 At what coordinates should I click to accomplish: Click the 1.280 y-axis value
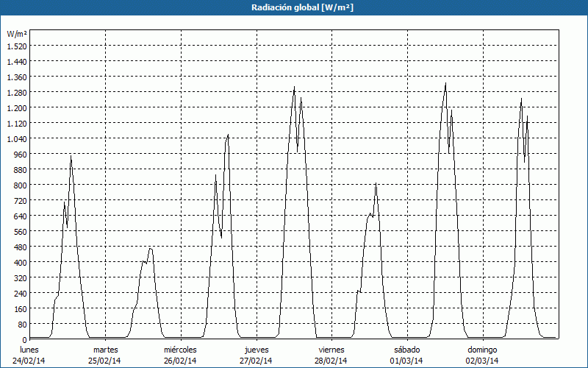[16, 92]
